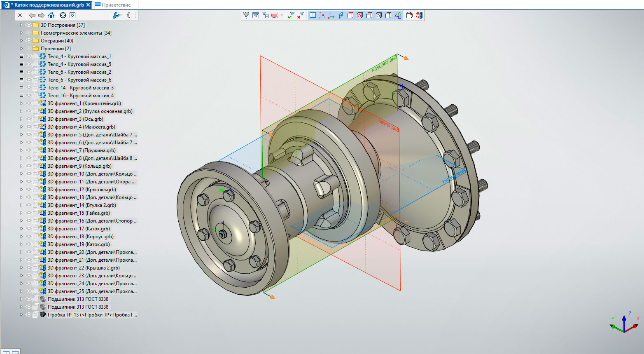644x354 pixels.
Task: Collapse the model tree panel with double chevron
Action: pyautogui.click(x=128, y=15)
